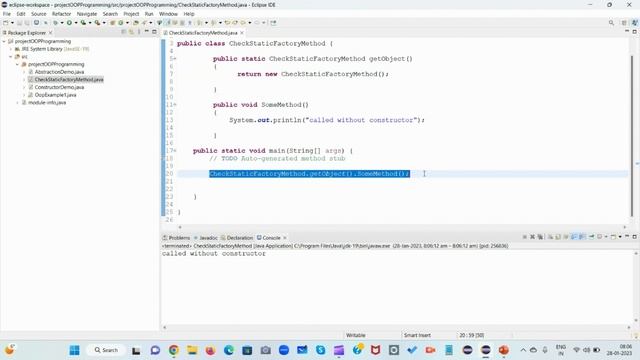Switch to the Problems tab
The height and width of the screenshot is (360, 640).
tap(176, 238)
